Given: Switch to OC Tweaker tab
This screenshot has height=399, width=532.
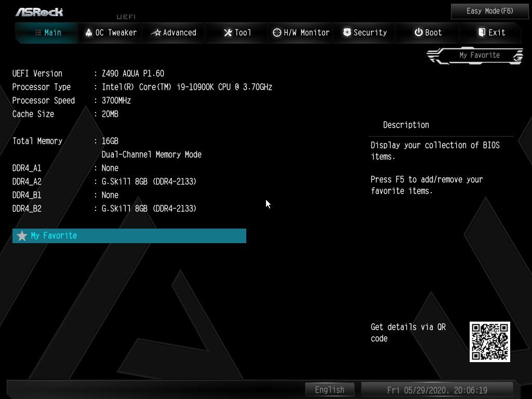Looking at the screenshot, I should (110, 33).
